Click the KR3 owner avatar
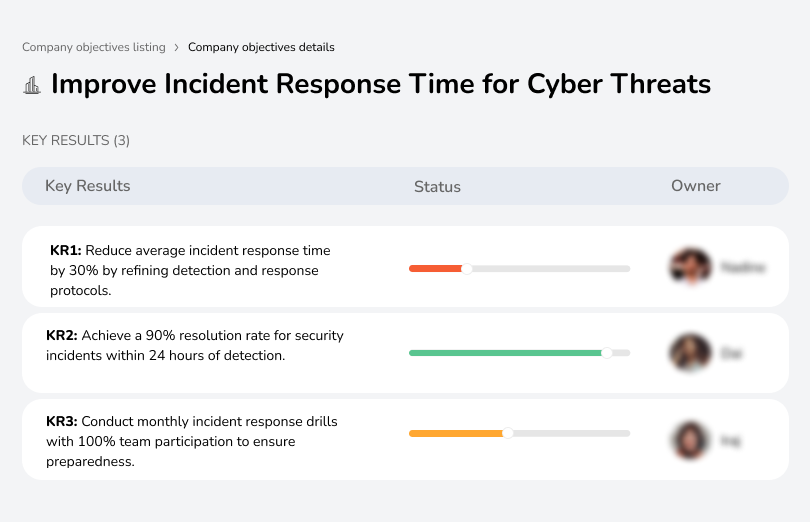This screenshot has height=522, width=810. 691,440
